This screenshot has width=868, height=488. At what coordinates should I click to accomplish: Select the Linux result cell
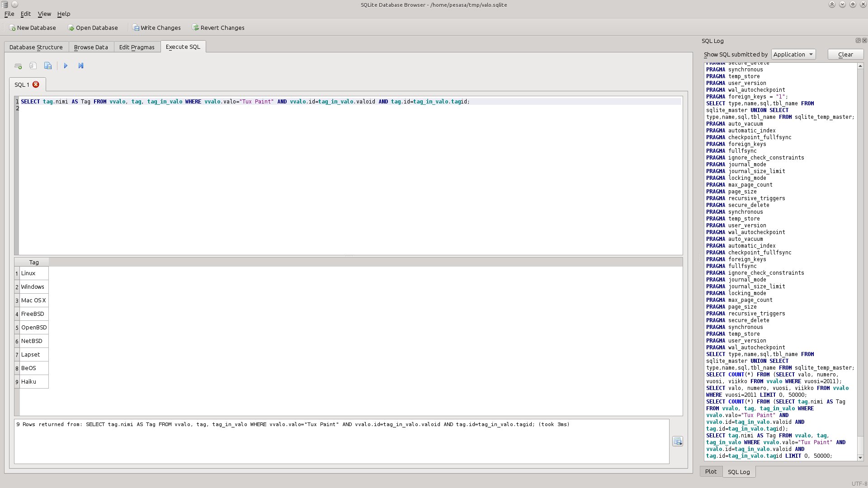pos(34,273)
